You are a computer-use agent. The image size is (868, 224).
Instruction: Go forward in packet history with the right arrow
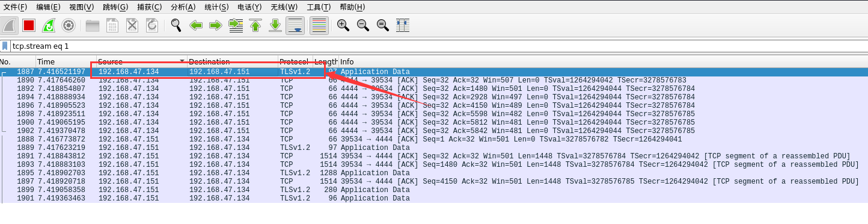pyautogui.click(x=216, y=25)
